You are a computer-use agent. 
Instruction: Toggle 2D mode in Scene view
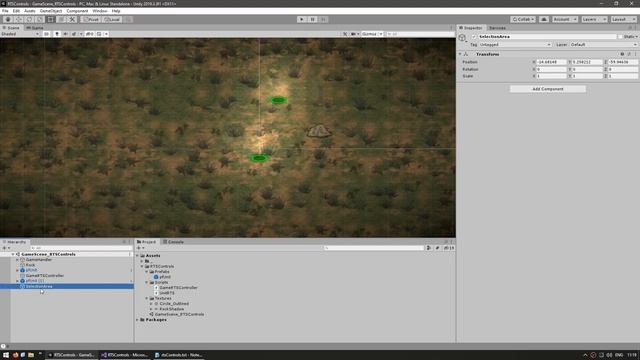[x=47, y=34]
